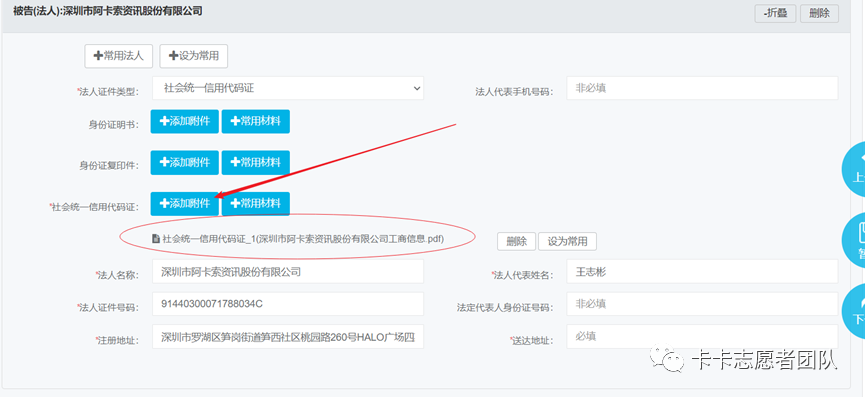Click the 法人证件类型 label
This screenshot has width=865, height=397.
(108, 92)
